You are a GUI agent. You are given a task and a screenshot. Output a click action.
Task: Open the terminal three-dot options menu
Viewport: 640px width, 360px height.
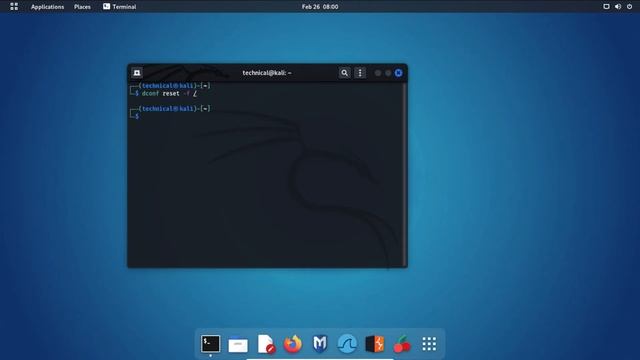coord(360,73)
